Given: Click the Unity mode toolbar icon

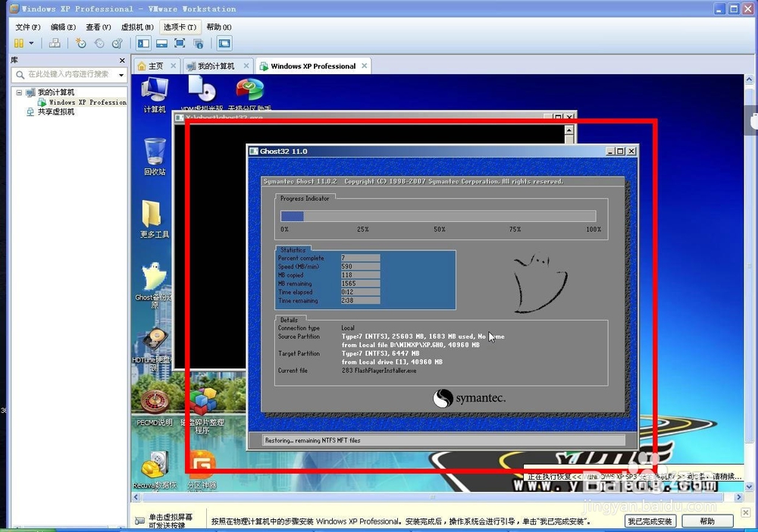Looking at the screenshot, I should click(x=198, y=43).
